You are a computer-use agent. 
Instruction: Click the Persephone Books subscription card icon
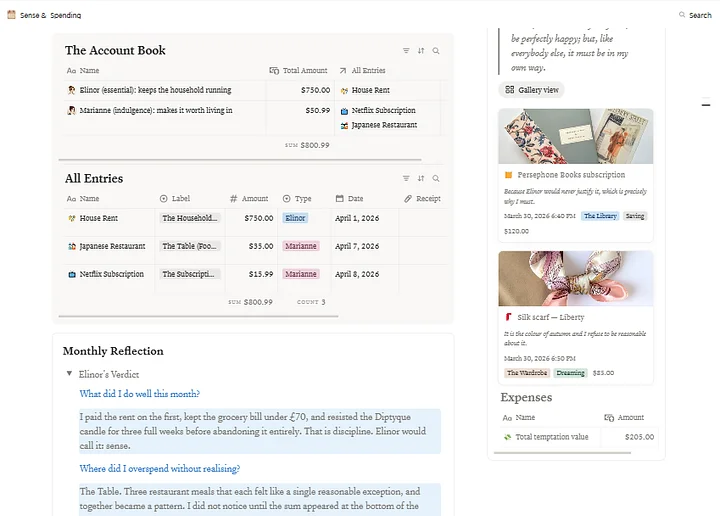508,175
